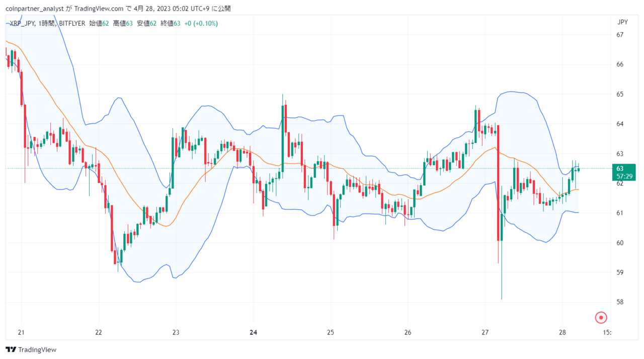Click the 58 level on price axis
The image size is (644, 359).
620,302
